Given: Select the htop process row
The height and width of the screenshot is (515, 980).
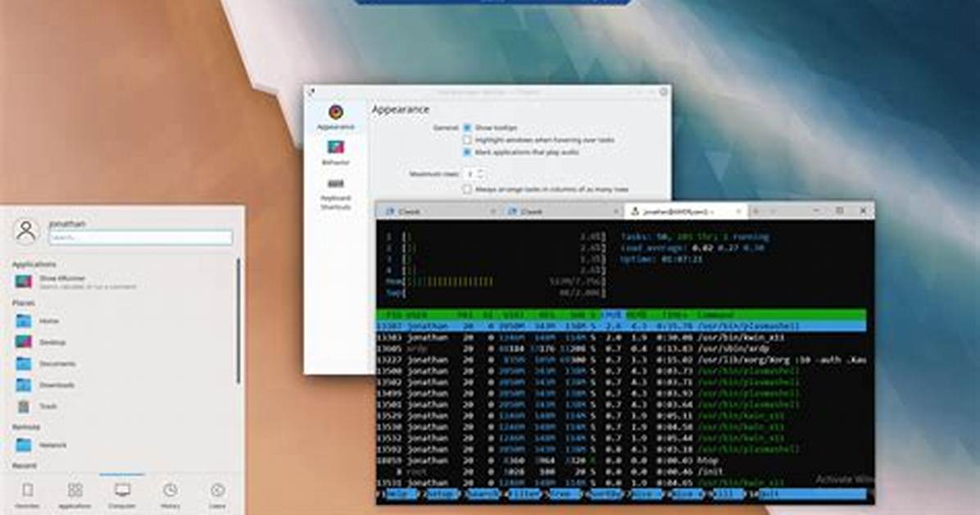Looking at the screenshot, I should [621, 461].
